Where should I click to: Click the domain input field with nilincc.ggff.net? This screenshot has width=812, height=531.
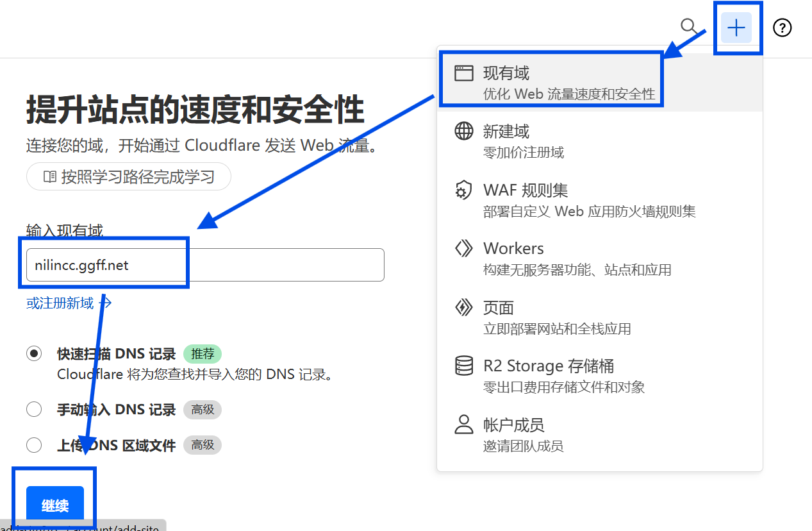[x=205, y=265]
